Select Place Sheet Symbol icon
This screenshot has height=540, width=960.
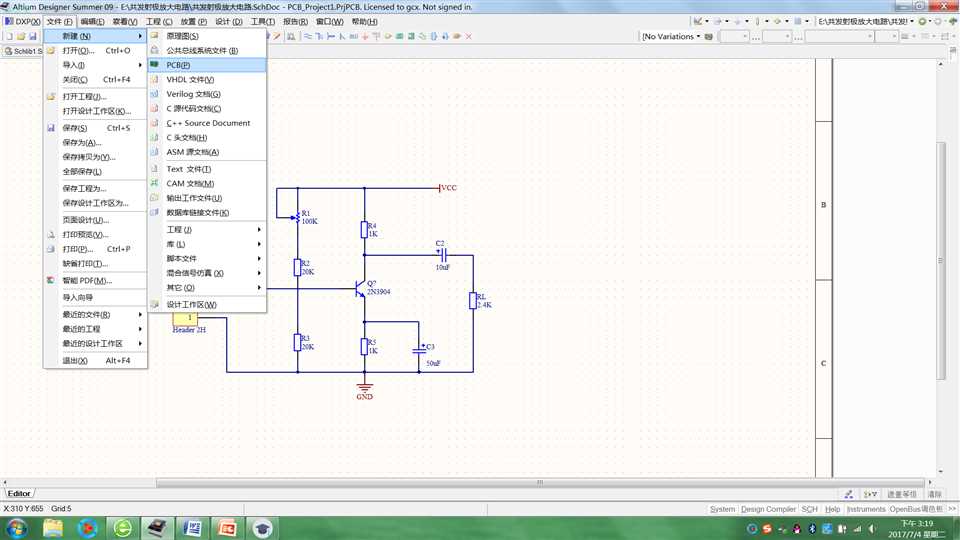(x=400, y=37)
